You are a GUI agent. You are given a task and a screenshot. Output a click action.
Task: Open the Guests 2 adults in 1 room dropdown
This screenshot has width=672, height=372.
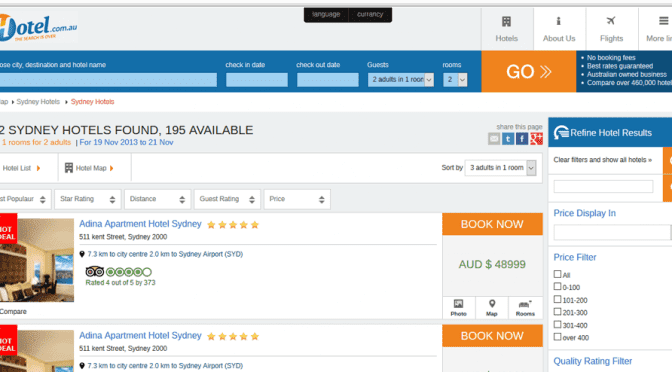click(x=401, y=79)
